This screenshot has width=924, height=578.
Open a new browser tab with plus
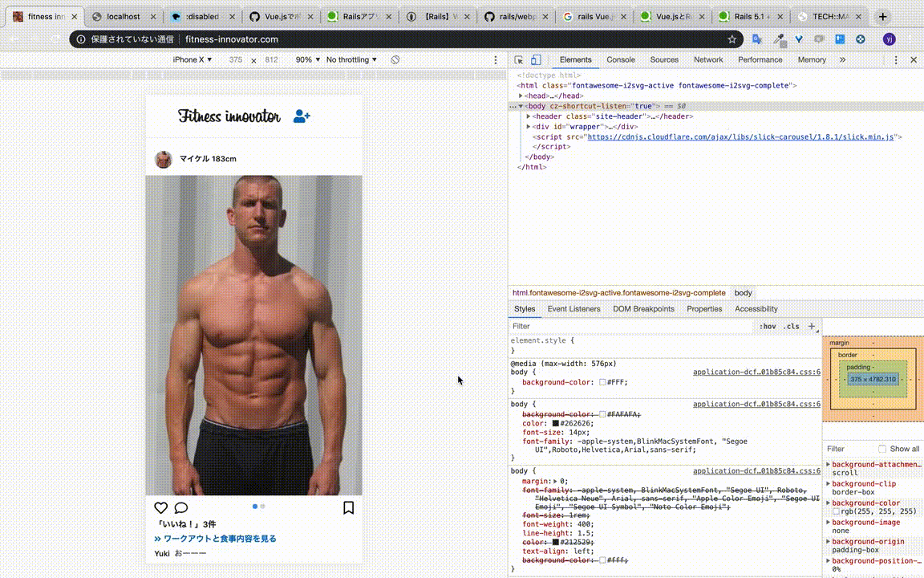[883, 17]
